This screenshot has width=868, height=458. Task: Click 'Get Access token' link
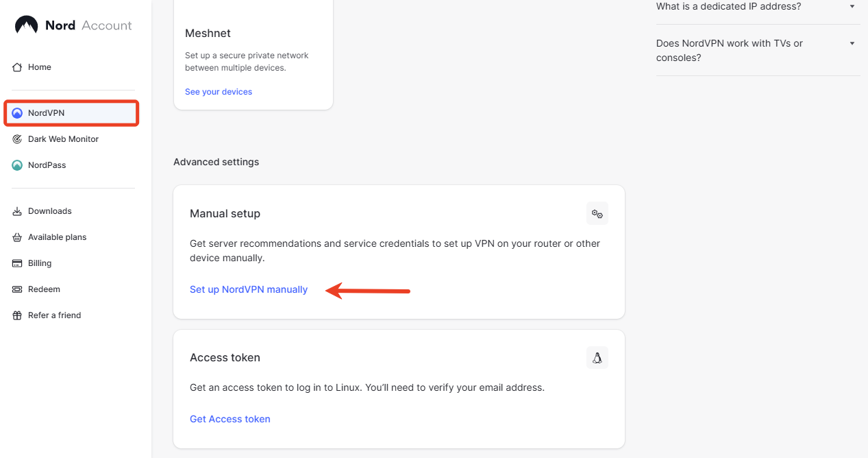[230, 419]
